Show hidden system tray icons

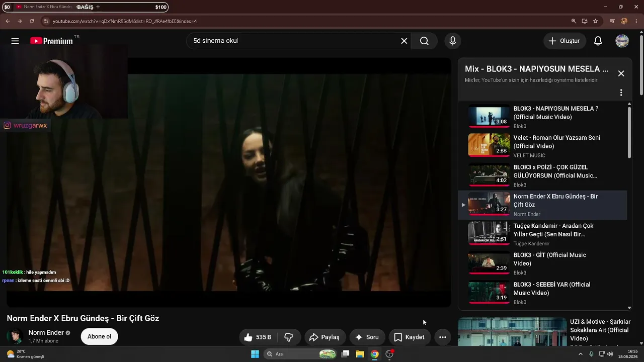[x=580, y=354]
